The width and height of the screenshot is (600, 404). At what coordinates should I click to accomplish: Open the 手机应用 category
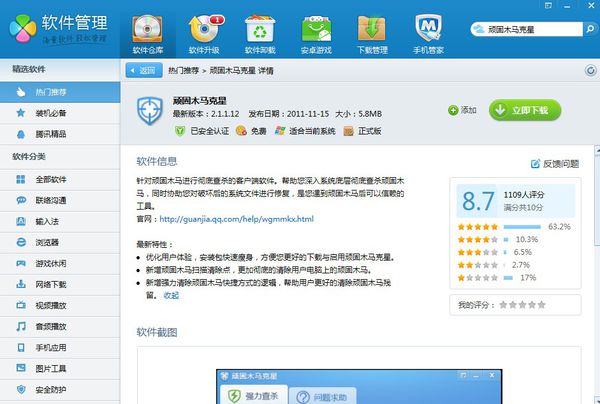[60, 348]
